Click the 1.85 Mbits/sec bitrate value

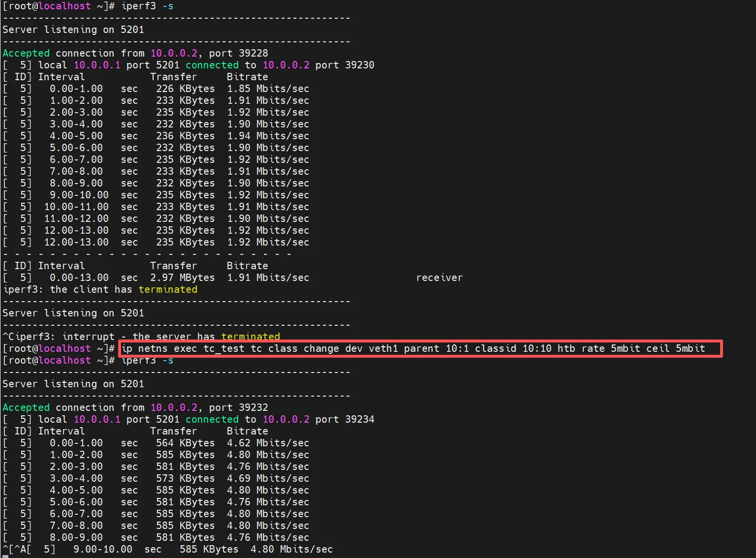pos(268,89)
